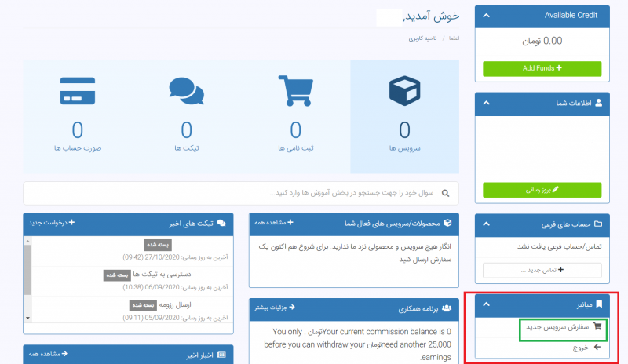The height and width of the screenshot is (364, 628).
Task: Click the arrow icon beside خروج
Action: pos(597,347)
